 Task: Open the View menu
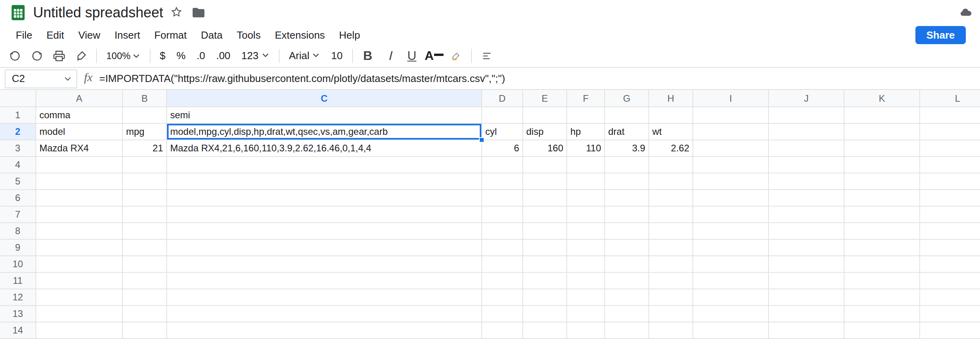click(x=89, y=35)
